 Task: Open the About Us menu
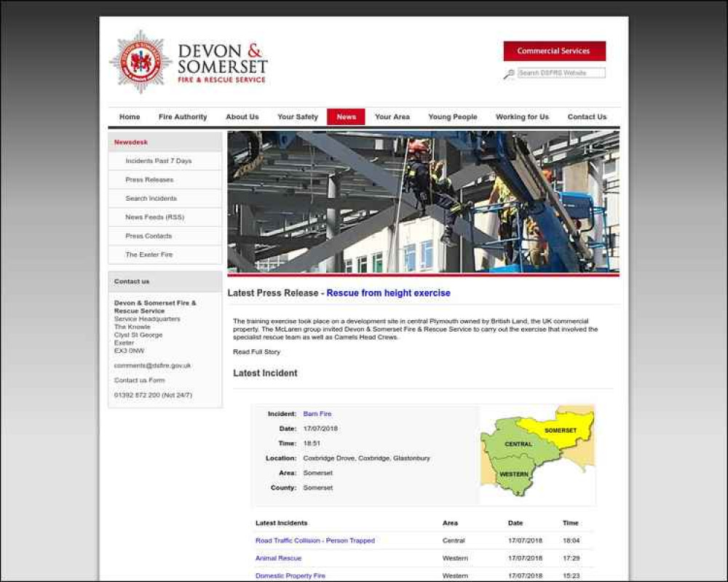tap(242, 117)
